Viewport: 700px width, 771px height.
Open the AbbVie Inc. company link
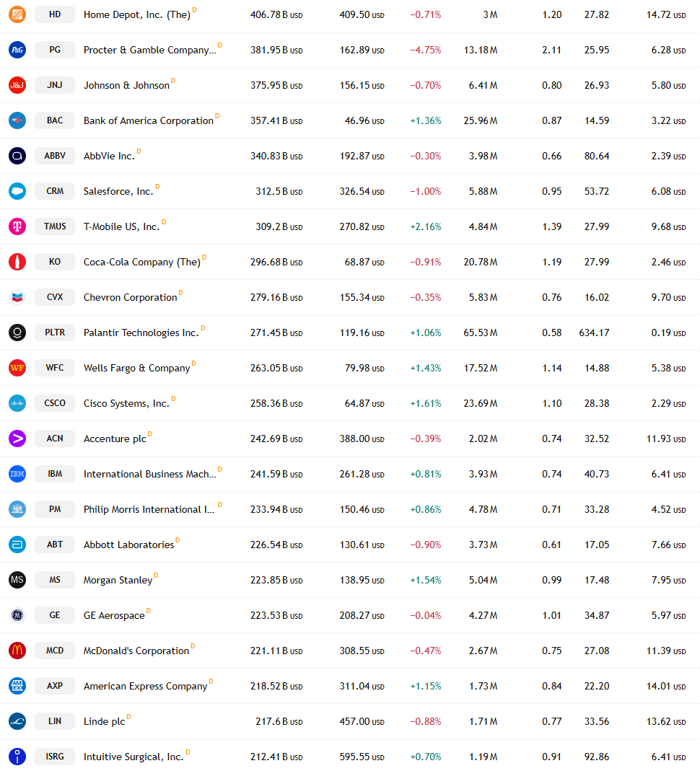tap(109, 157)
